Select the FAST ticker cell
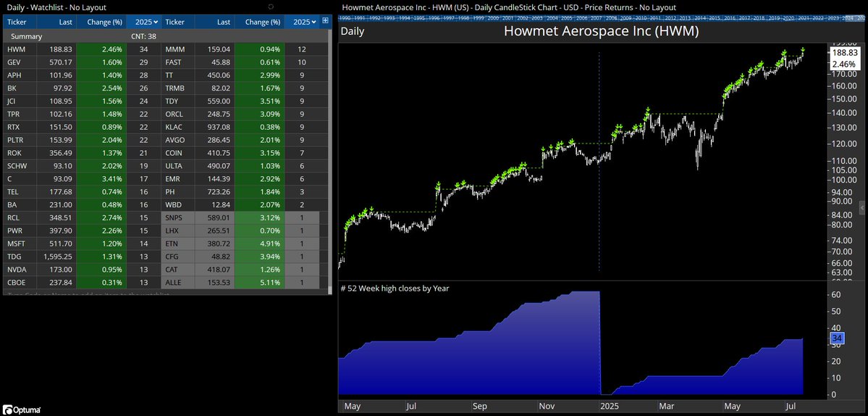This screenshot has width=868, height=416. tap(178, 62)
